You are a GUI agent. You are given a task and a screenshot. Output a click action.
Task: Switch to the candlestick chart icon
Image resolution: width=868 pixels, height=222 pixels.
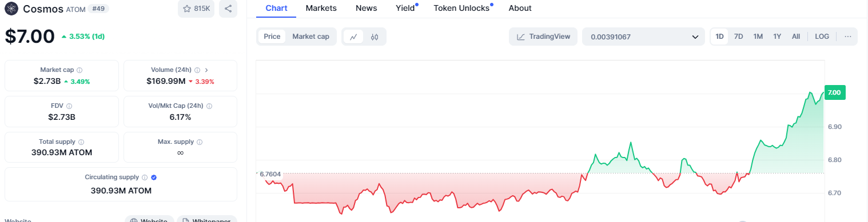[375, 37]
